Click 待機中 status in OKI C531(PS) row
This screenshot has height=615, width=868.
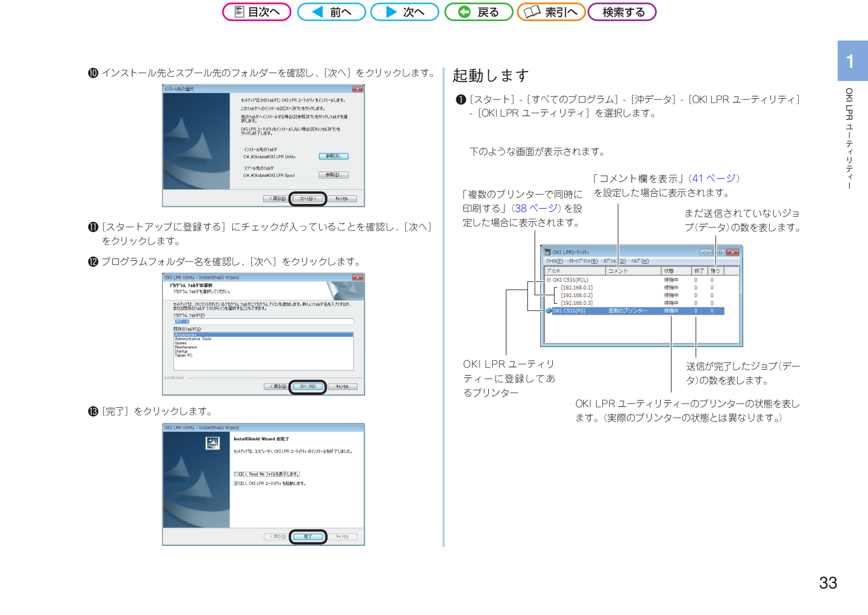671,311
